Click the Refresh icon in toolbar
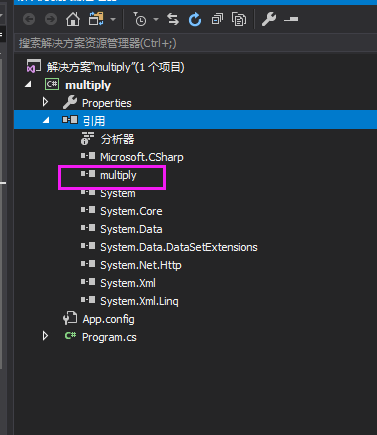The width and height of the screenshot is (377, 435). point(195,19)
